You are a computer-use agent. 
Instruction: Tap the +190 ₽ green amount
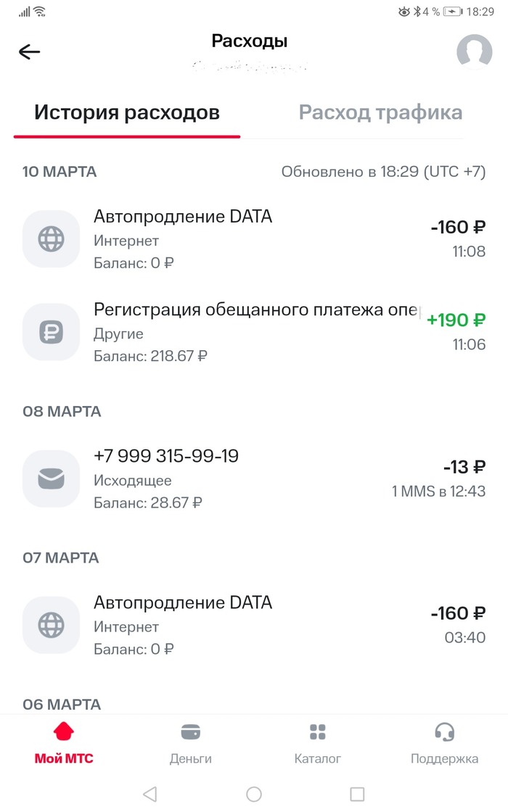pos(456,320)
